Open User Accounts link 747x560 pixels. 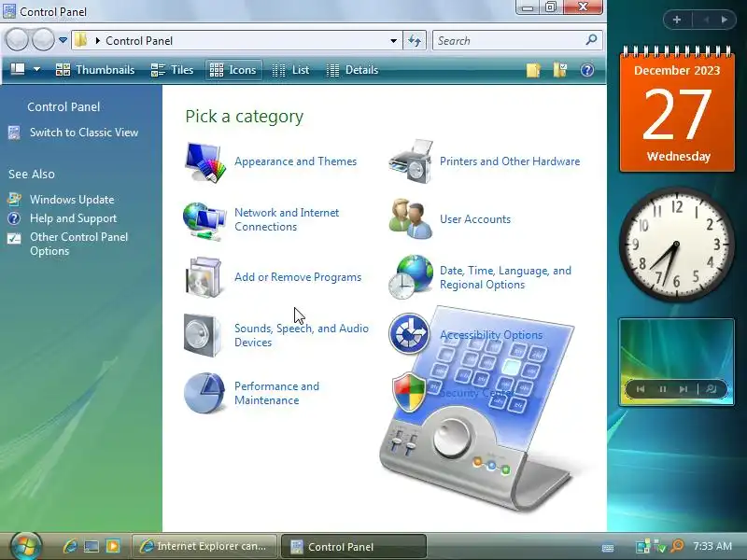475,219
